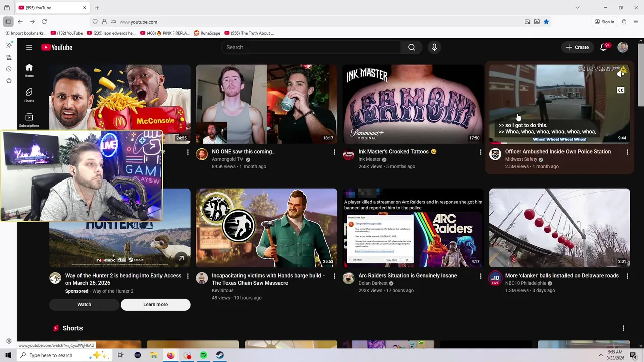Viewport: 644px width, 362px height.
Task: Open the YouTube guide hamburger menu
Action: click(29, 47)
